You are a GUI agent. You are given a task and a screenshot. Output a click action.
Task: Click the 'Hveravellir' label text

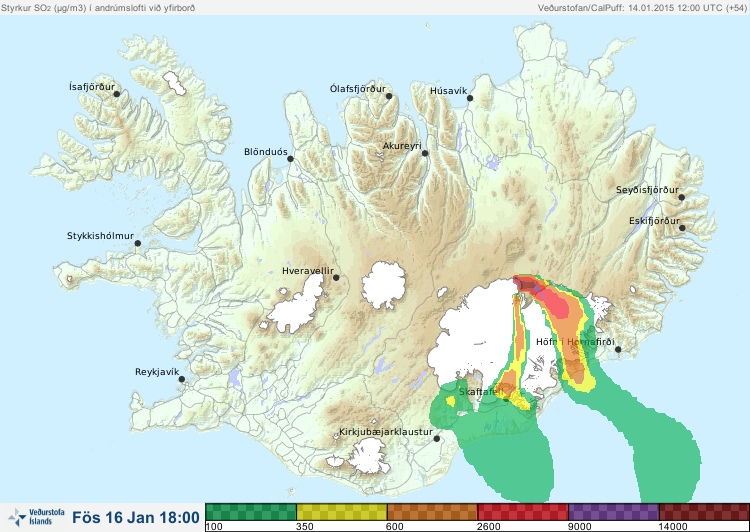point(308,271)
